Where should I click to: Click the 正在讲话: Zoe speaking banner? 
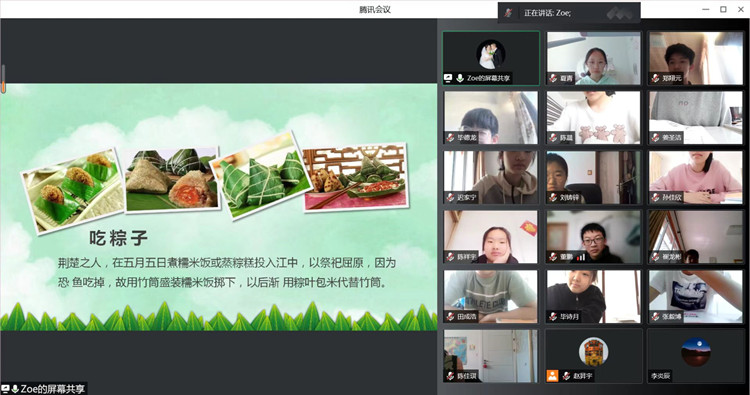(x=569, y=13)
